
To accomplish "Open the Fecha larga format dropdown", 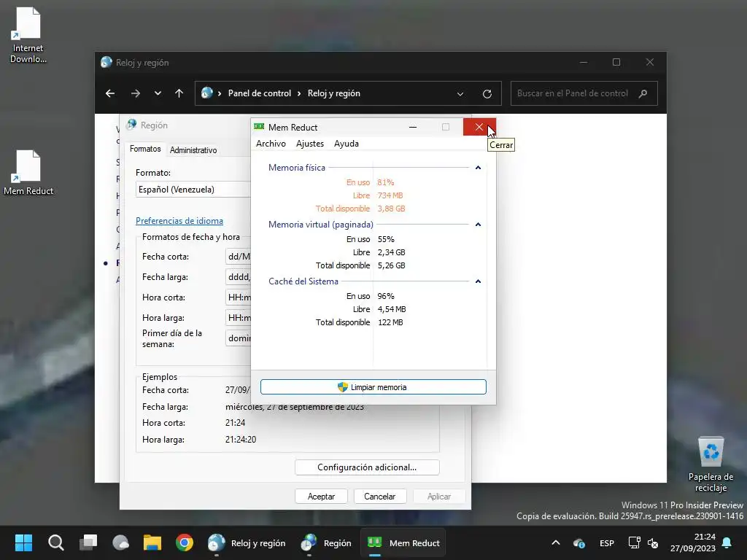I will tap(239, 277).
